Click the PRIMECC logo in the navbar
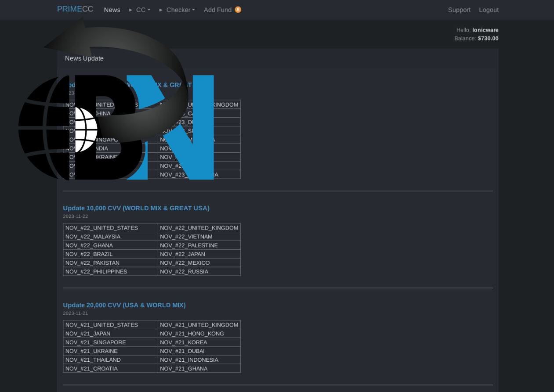 [x=75, y=9]
